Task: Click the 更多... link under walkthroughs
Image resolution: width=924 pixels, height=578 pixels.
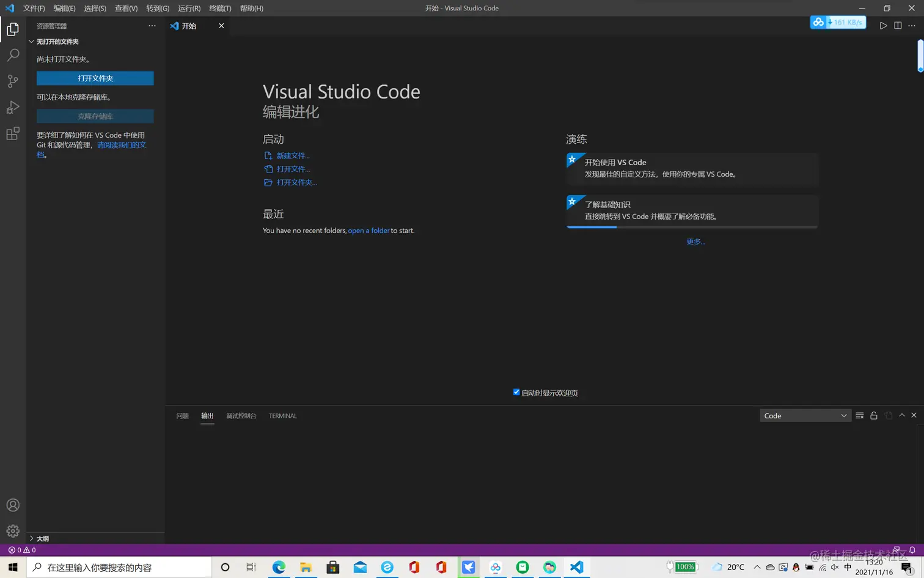Action: (695, 242)
